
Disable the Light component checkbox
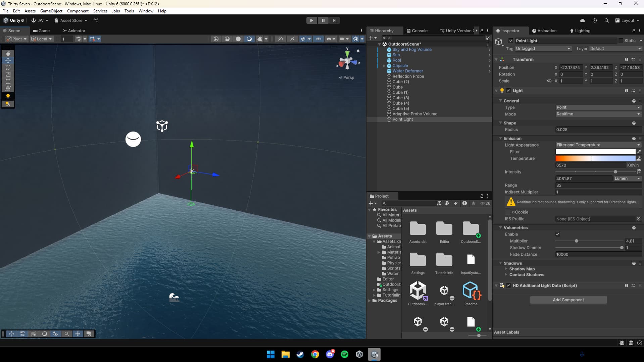point(508,91)
